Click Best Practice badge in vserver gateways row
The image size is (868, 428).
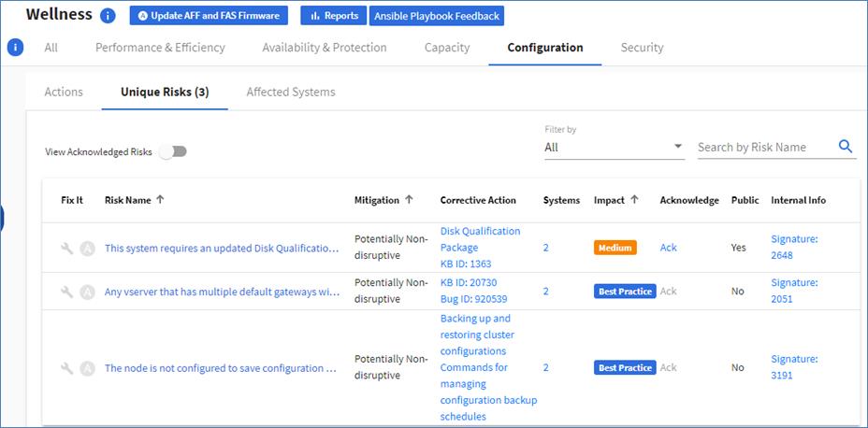625,292
